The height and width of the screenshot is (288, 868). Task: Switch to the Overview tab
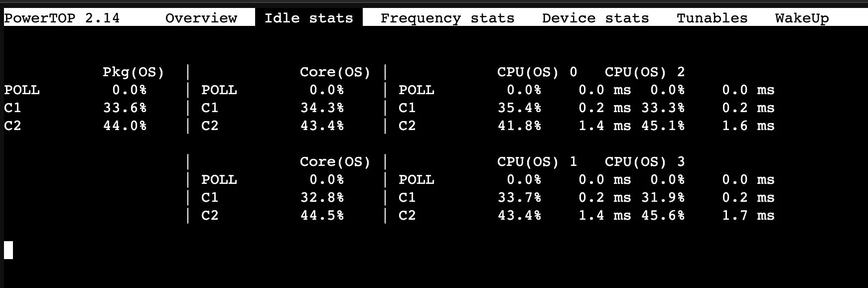click(x=201, y=18)
